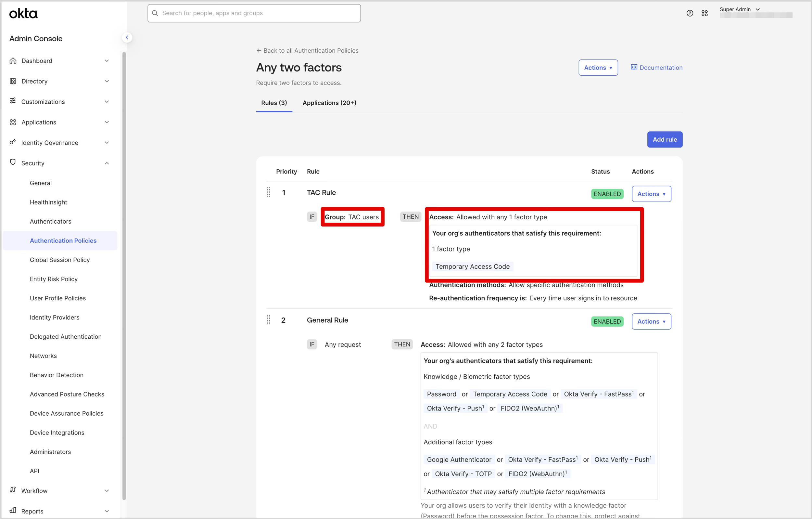This screenshot has width=812, height=519.
Task: Open the TAC Rule Actions dropdown
Action: click(651, 194)
